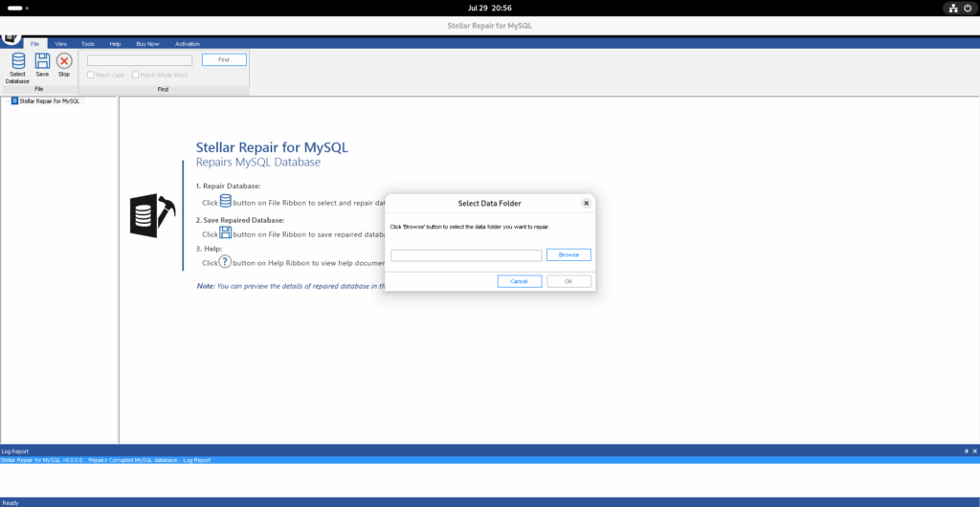980x507 pixels.
Task: Click the Select Database icon
Action: pyautogui.click(x=17, y=61)
